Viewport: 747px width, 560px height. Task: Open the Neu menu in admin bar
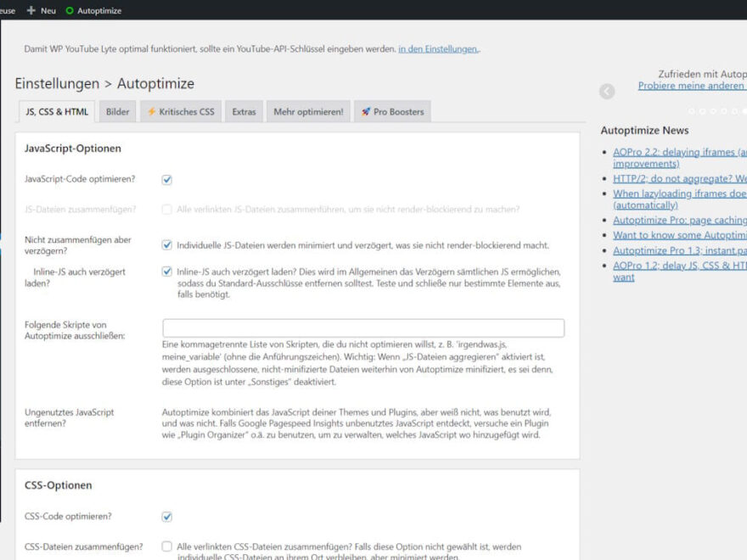point(42,10)
